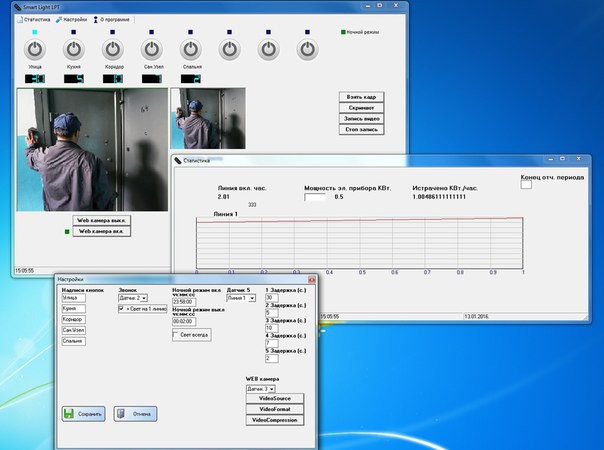The height and width of the screenshot is (450, 604).
Task: Toggle the Улица power button
Action: (34, 48)
